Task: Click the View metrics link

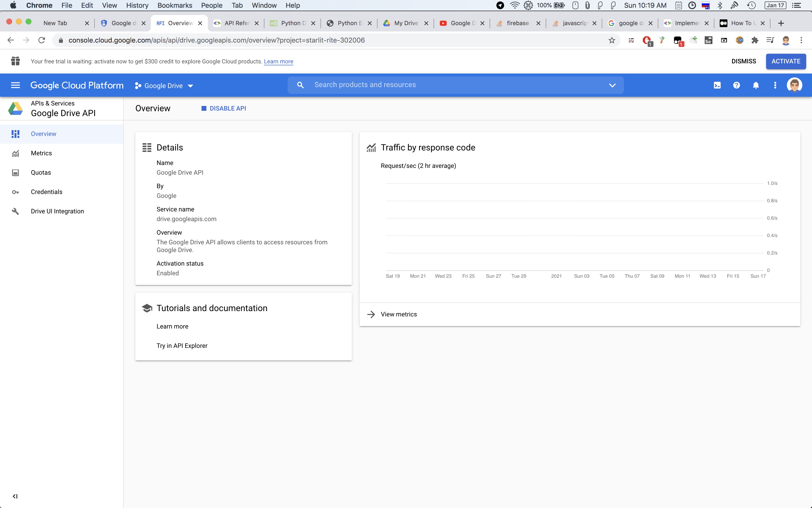Action: (x=399, y=314)
